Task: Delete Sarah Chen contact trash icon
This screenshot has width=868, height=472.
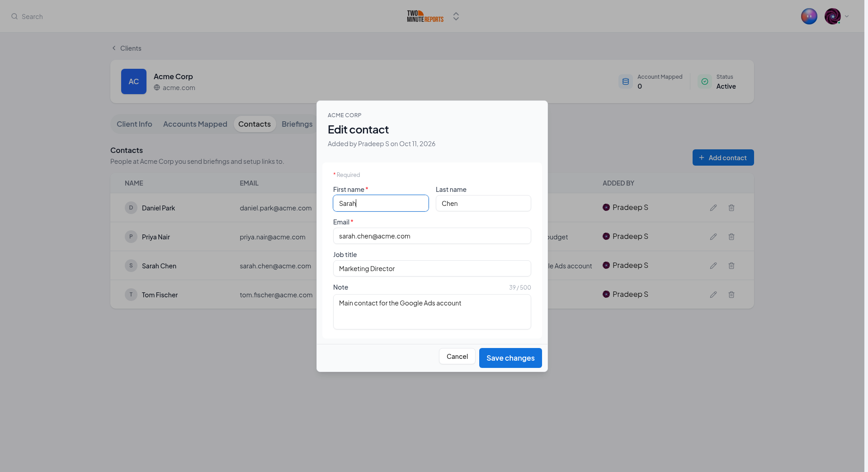Action: 731,266
